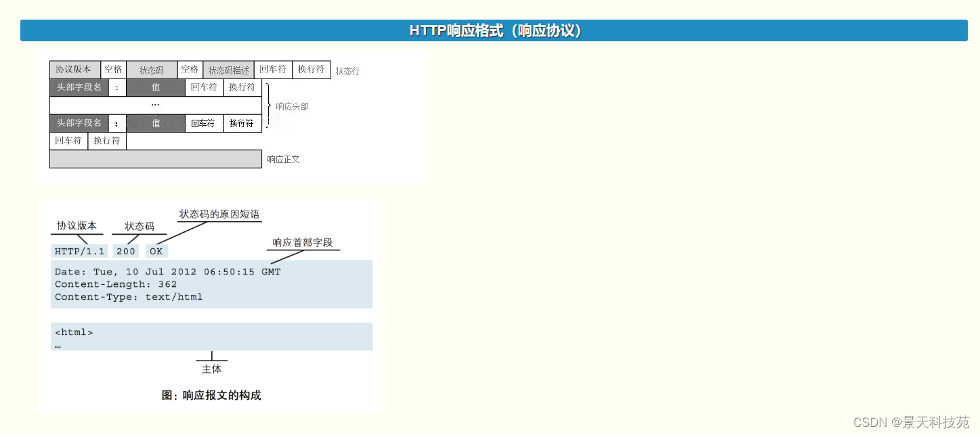This screenshot has height=435, width=980.
Task: Click the 响应正文 label
Action: (283, 160)
